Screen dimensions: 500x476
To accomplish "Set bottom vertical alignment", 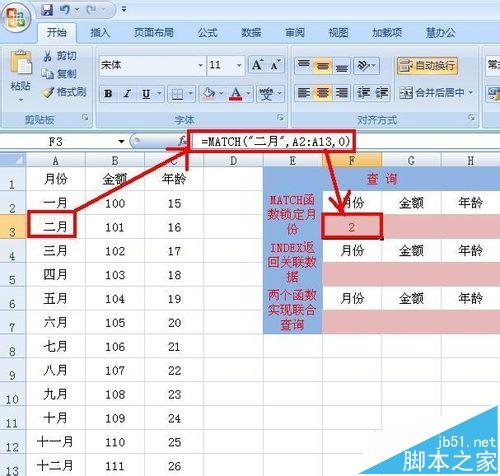I will (x=341, y=65).
